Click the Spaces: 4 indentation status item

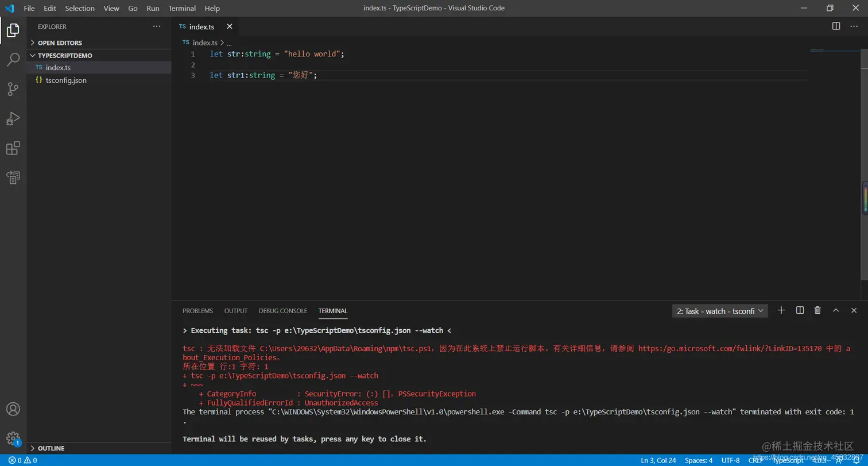point(699,460)
